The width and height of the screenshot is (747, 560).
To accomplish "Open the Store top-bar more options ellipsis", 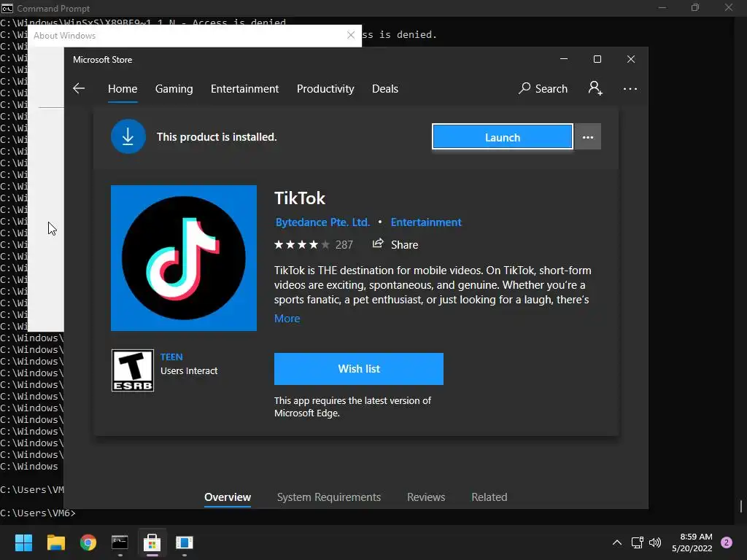I will [x=630, y=89].
